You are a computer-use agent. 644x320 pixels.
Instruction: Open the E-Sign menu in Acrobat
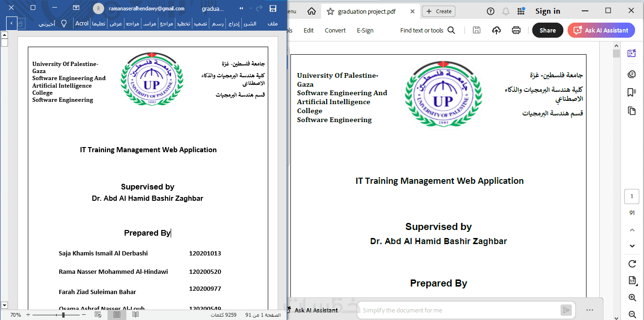[x=365, y=30]
